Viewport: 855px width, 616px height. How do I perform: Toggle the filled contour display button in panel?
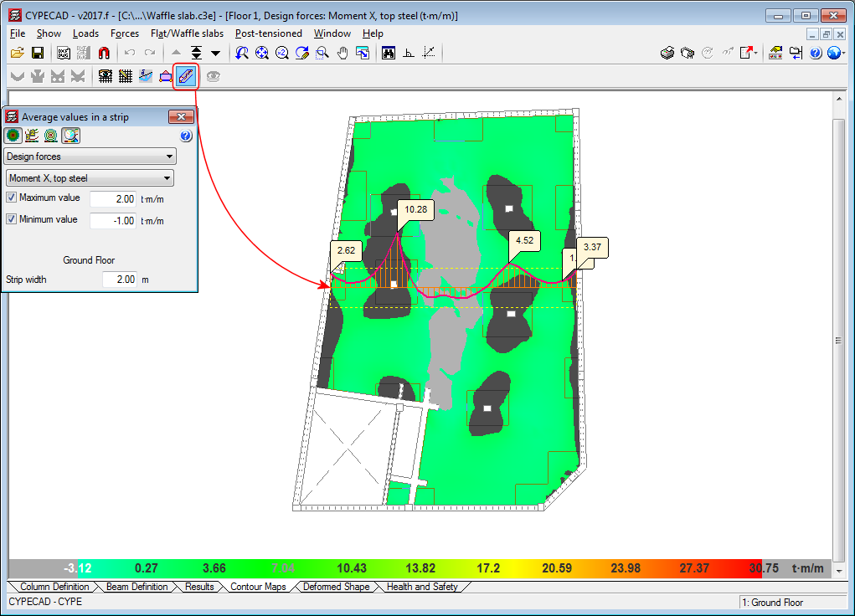[13, 135]
